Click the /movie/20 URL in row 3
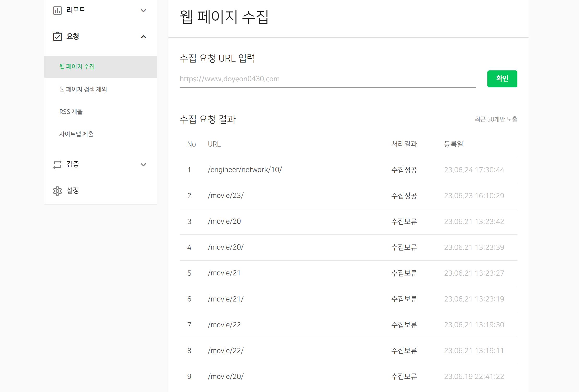Screen dimensions: 579x392 [x=224, y=221]
